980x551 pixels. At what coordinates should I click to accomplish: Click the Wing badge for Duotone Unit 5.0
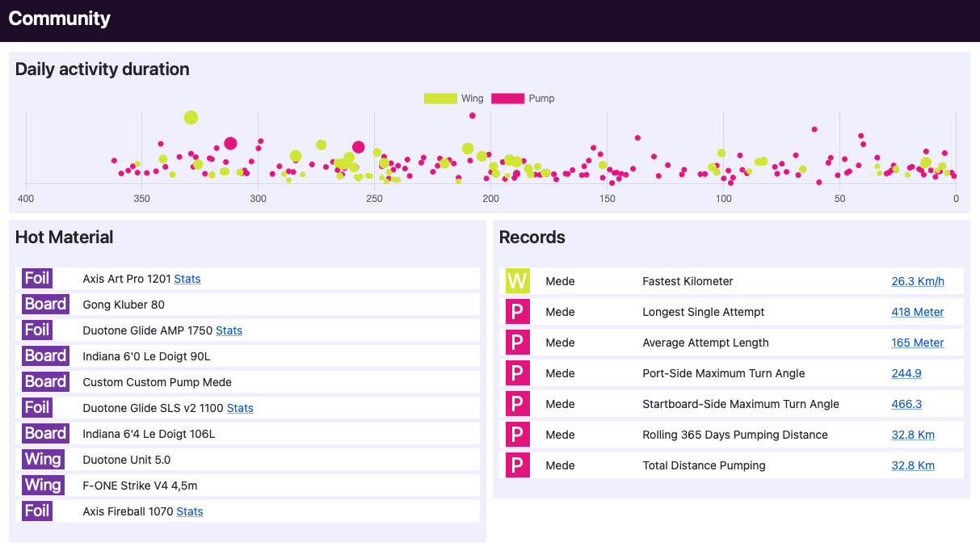click(x=43, y=460)
